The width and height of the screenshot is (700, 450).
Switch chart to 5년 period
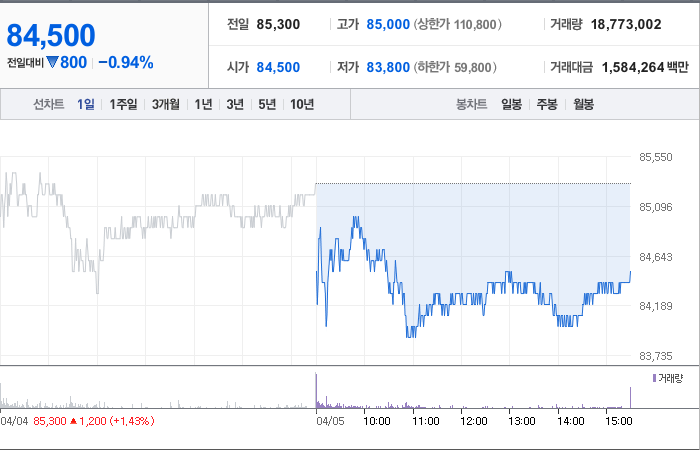(x=267, y=104)
